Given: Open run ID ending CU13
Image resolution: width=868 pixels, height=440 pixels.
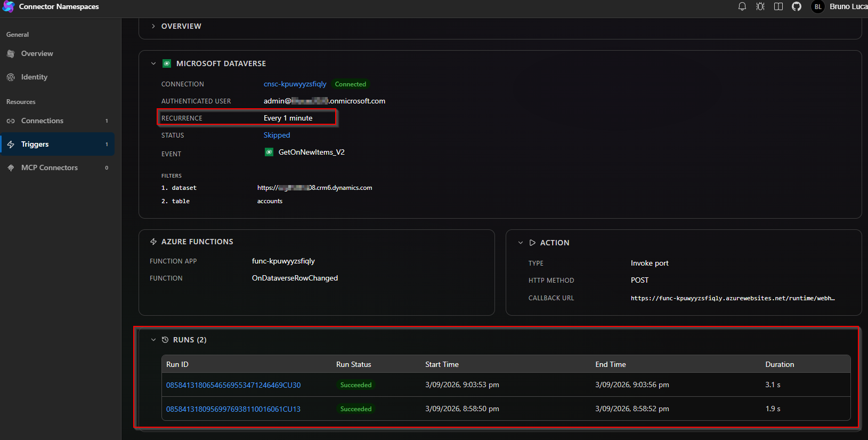Looking at the screenshot, I should tap(233, 409).
